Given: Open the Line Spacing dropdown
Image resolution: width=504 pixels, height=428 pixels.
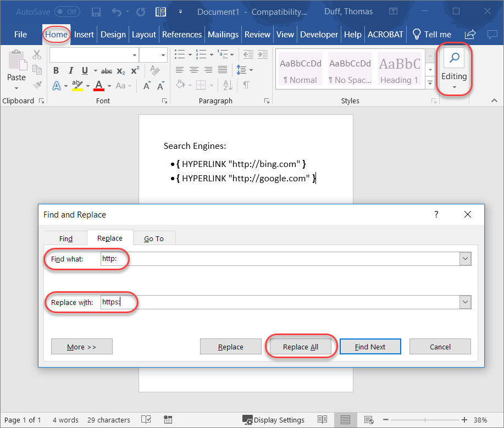Looking at the screenshot, I should click(251, 70).
